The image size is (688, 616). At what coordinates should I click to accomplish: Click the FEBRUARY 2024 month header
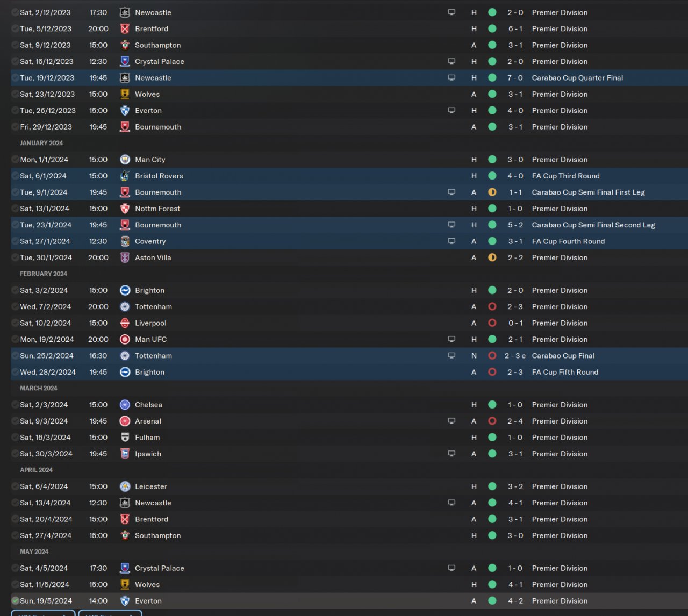pyautogui.click(x=44, y=274)
